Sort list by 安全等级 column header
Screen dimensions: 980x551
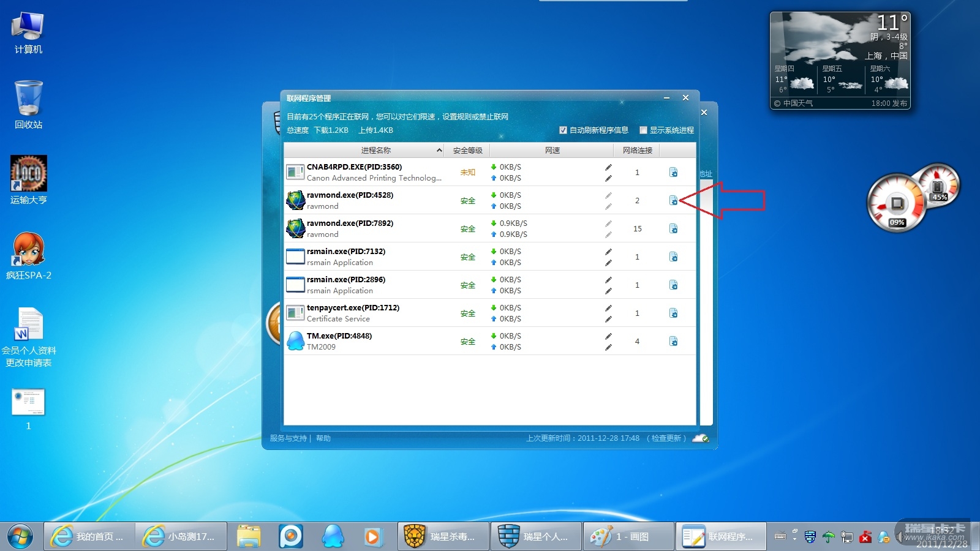click(467, 151)
